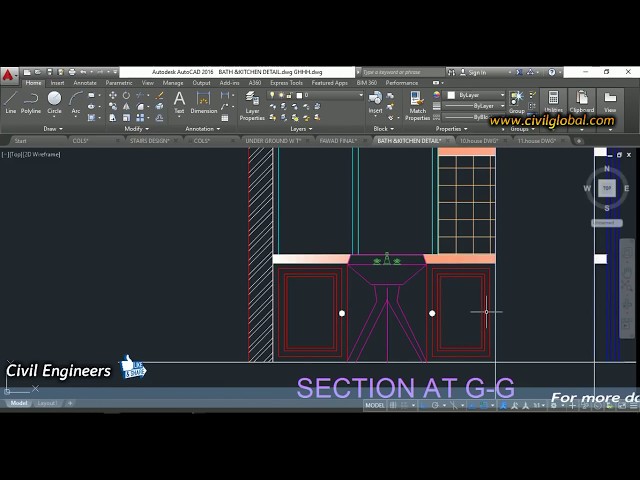Insert a Table from Annotation panel
This screenshot has width=640, height=480.
225,118
